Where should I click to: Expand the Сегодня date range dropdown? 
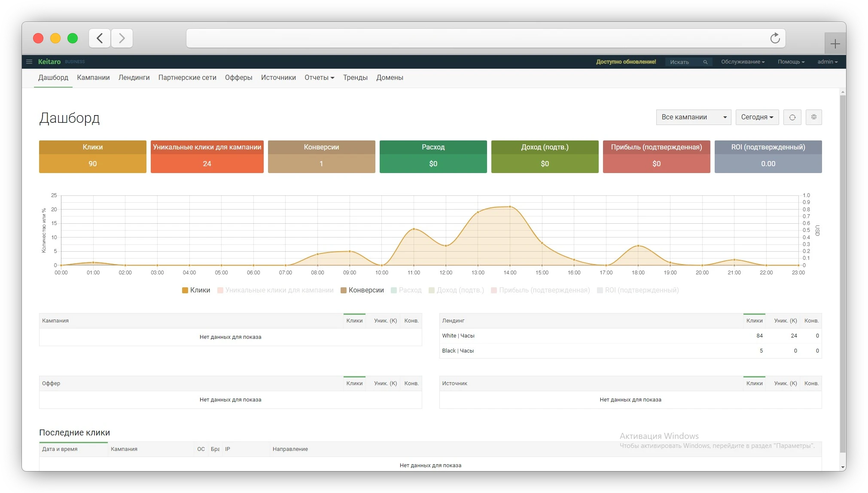click(x=757, y=117)
